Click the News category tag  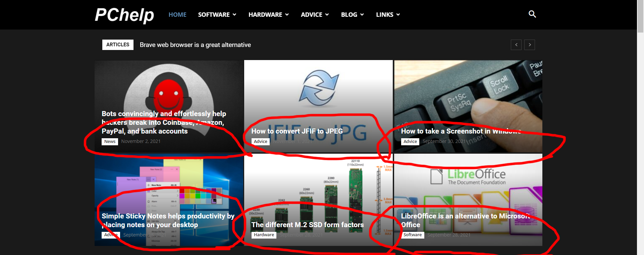[x=110, y=142]
